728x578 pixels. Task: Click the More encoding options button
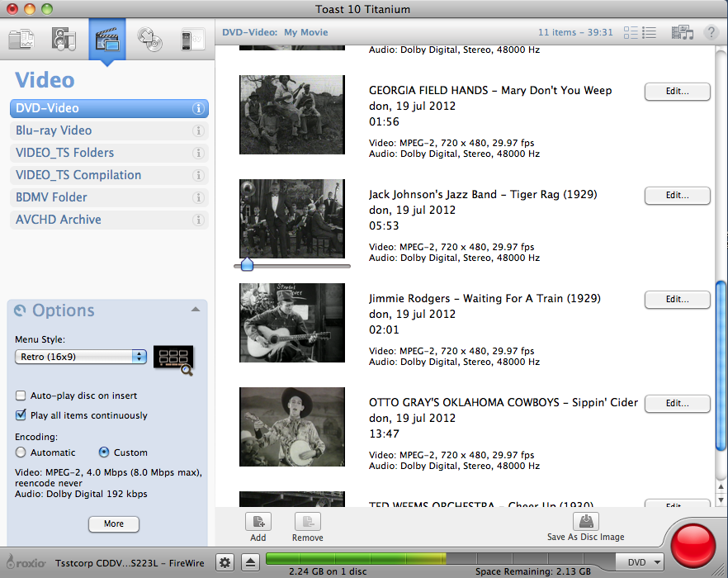click(x=114, y=524)
